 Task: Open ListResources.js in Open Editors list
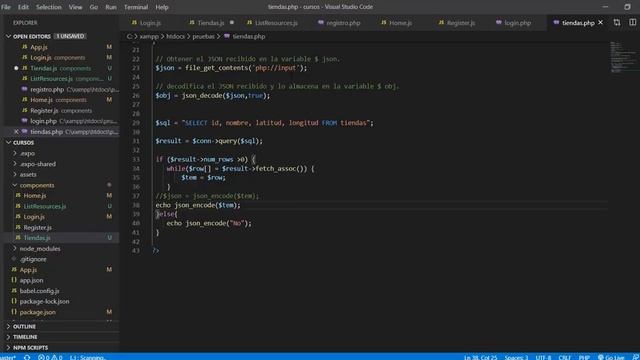(61, 79)
